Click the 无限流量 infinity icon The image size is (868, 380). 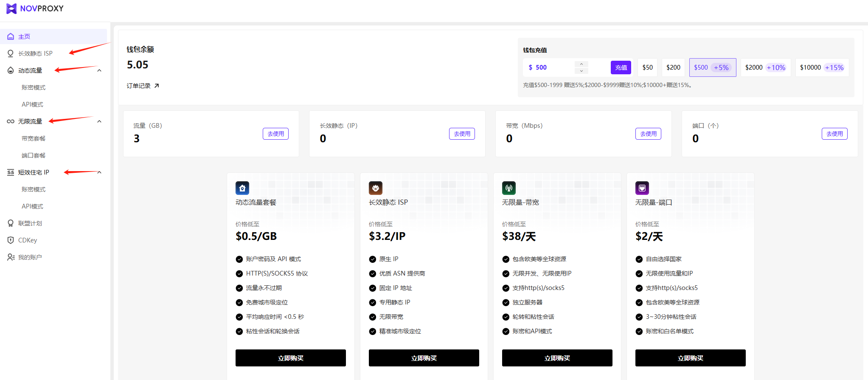pyautogui.click(x=11, y=121)
